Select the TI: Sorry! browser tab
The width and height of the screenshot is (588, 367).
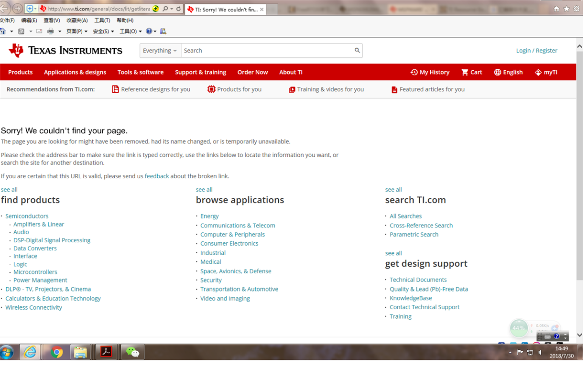click(x=225, y=9)
